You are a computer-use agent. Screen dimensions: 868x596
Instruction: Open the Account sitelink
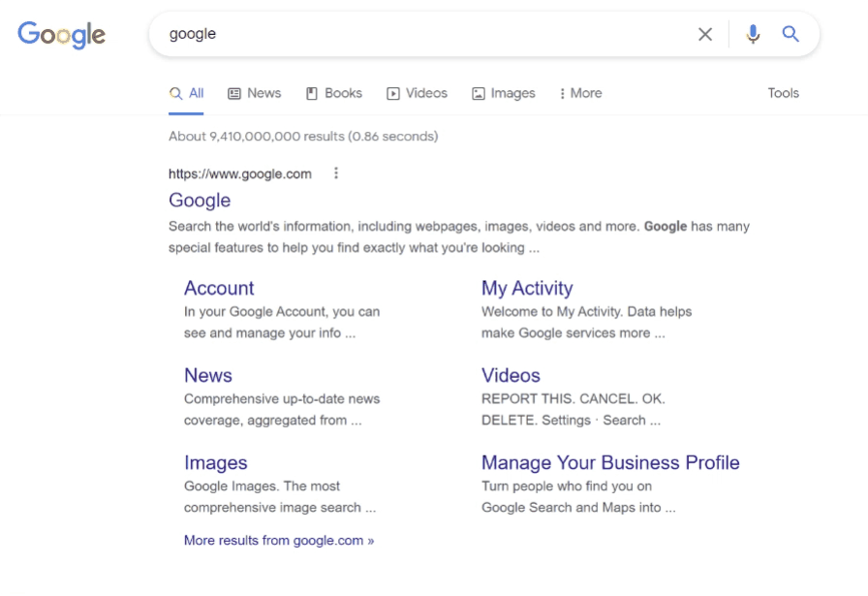tap(219, 288)
